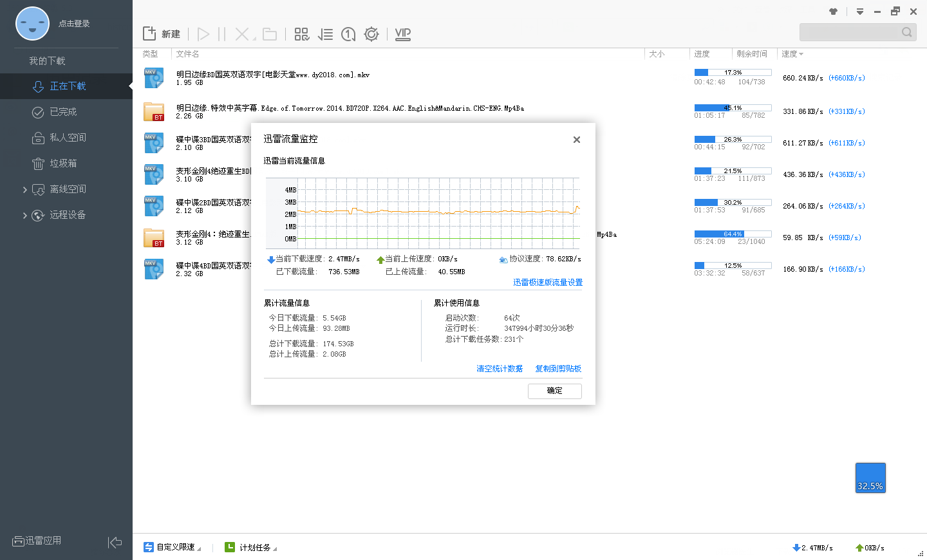The height and width of the screenshot is (560, 927).
Task: Click the pause download toolbar icon
Action: pos(221,34)
